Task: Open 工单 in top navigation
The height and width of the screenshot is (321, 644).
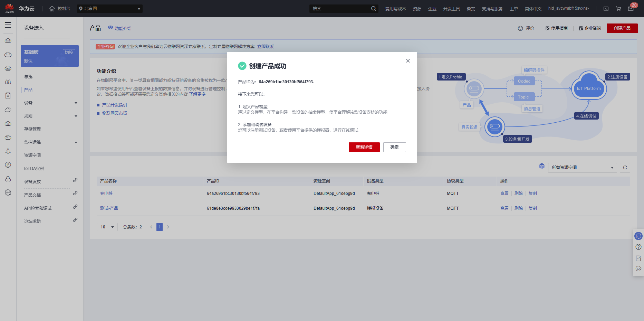Action: [x=514, y=9]
